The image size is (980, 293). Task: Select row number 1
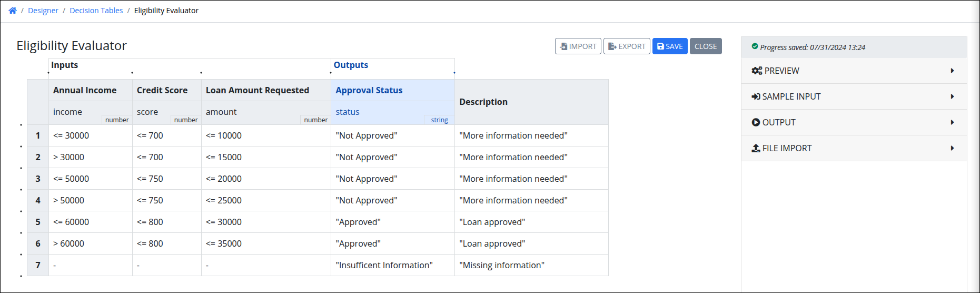[38, 135]
